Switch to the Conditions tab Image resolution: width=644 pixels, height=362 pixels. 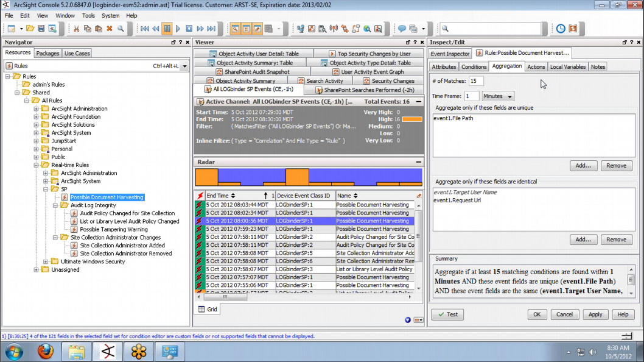[474, 66]
